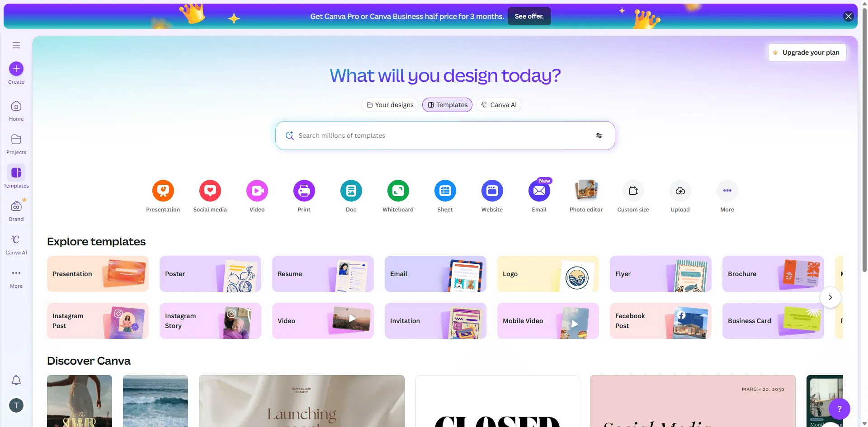Click the search templates input field

pyautogui.click(x=445, y=136)
